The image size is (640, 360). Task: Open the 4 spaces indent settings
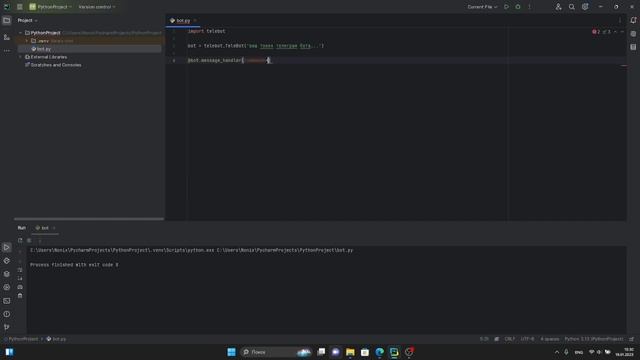coord(550,339)
